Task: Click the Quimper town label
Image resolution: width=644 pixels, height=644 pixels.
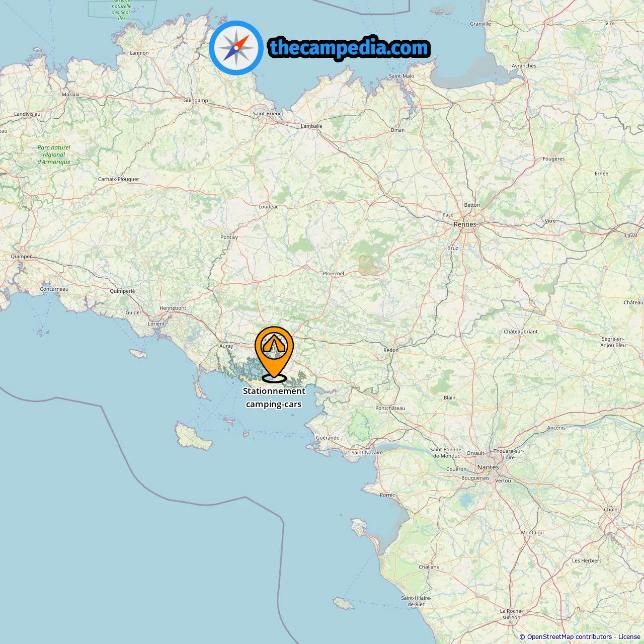Action: (21, 257)
